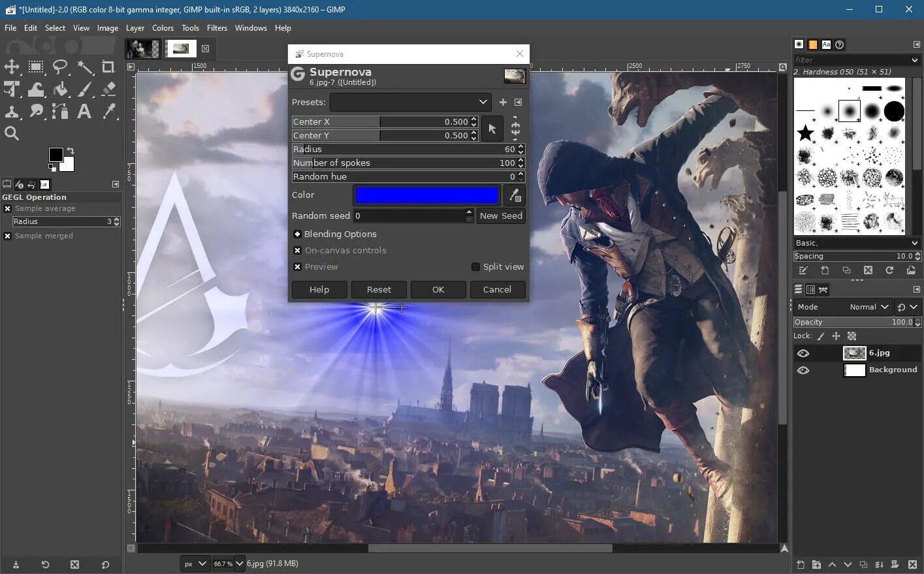Select the Eraser tool
The width and height of the screenshot is (924, 574).
(x=108, y=89)
